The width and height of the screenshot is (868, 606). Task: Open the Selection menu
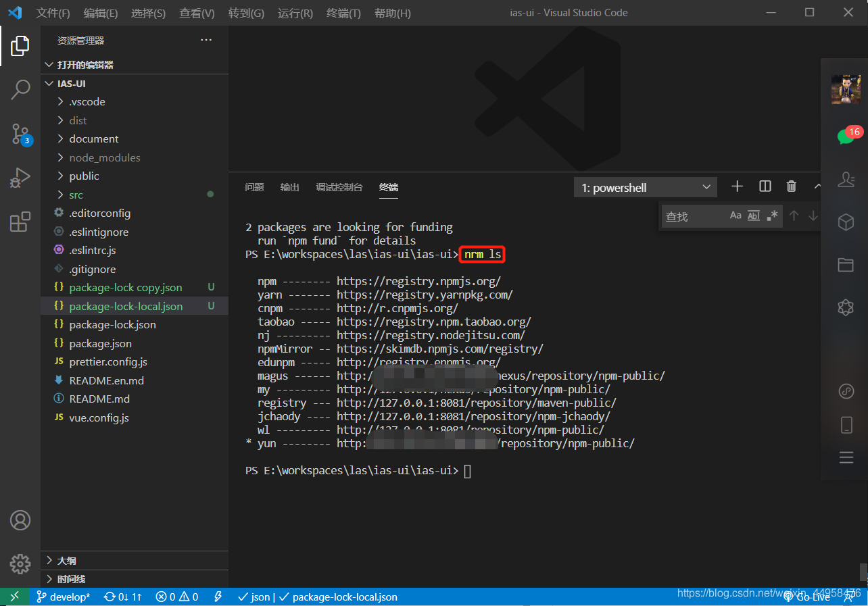[149, 13]
